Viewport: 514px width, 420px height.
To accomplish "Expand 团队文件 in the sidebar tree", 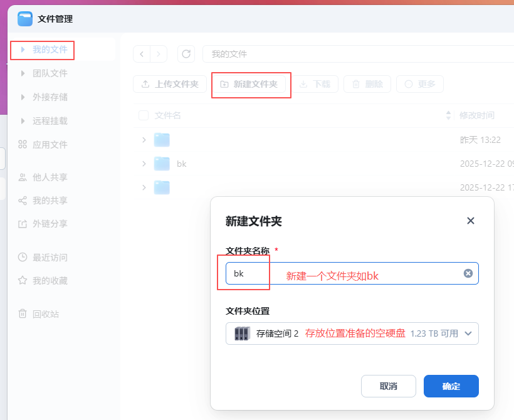I will coord(23,73).
